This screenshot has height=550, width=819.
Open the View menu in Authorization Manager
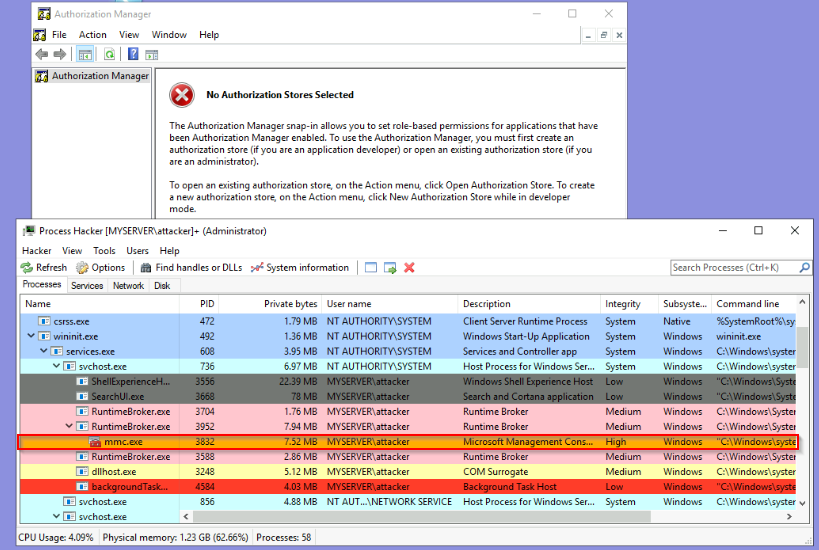(129, 34)
